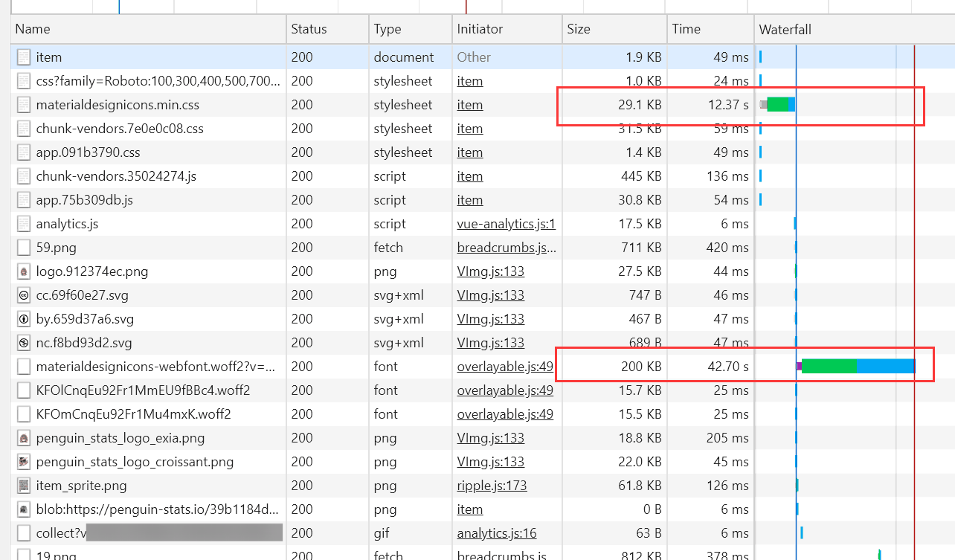Open the overlayable.js:49 initiator link
Viewport: 955px width, 560px height.
[x=505, y=366]
